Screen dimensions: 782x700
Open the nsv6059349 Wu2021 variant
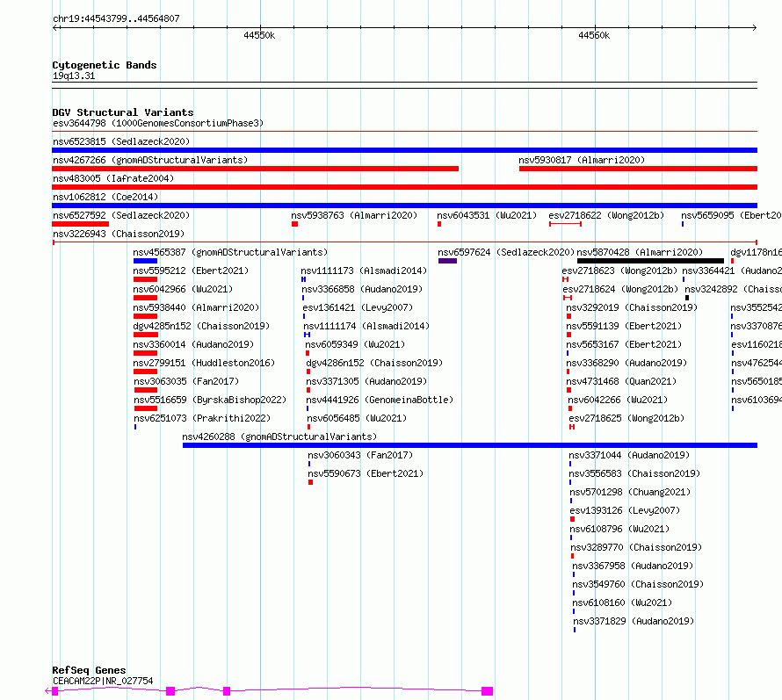pyautogui.click(x=355, y=344)
